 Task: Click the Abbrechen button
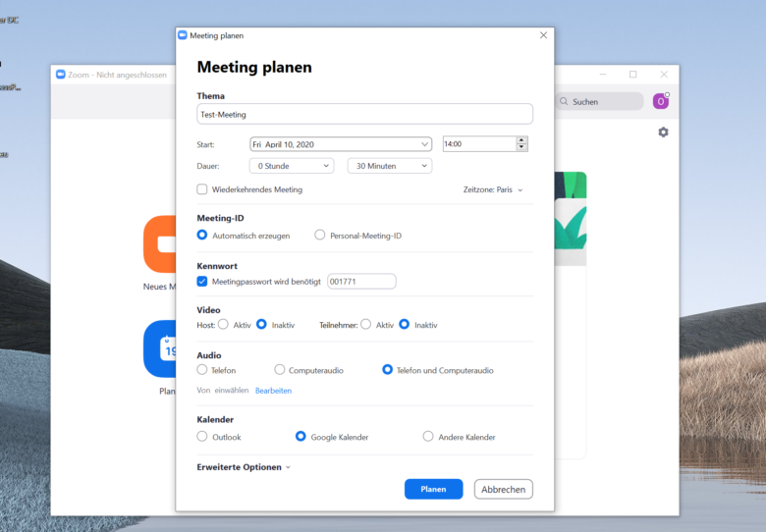pos(503,489)
